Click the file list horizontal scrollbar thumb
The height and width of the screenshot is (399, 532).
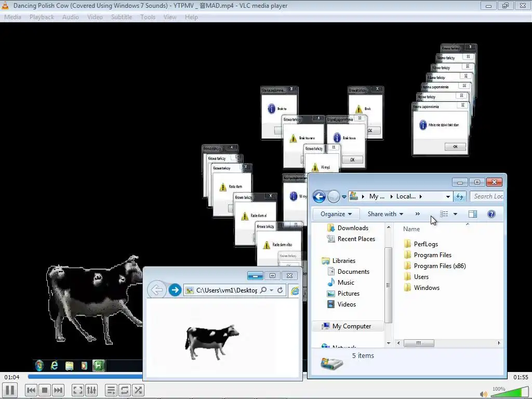419,343
